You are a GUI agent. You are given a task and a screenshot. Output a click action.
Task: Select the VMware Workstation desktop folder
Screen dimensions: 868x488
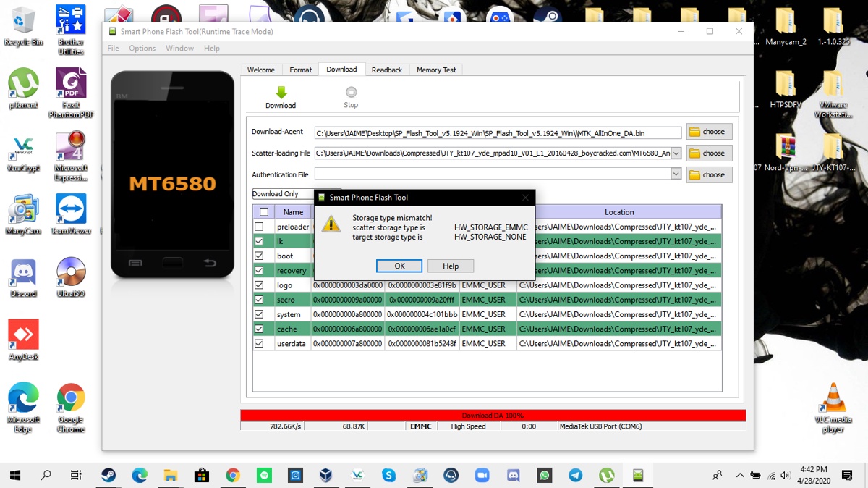tap(833, 94)
